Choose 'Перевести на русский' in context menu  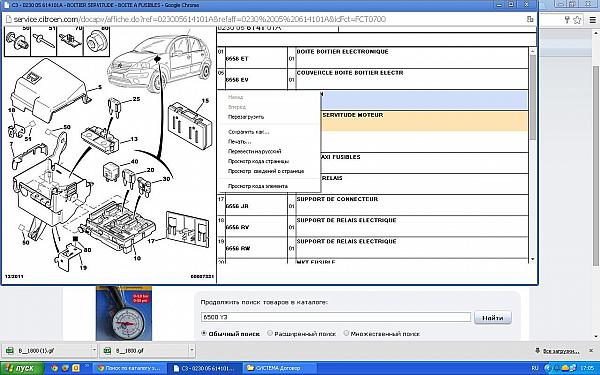pos(254,152)
